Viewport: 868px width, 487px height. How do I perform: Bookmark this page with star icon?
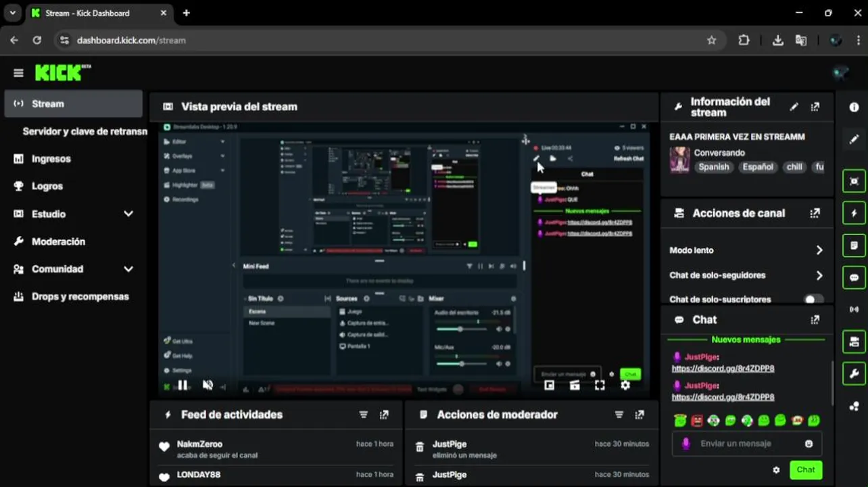(711, 41)
